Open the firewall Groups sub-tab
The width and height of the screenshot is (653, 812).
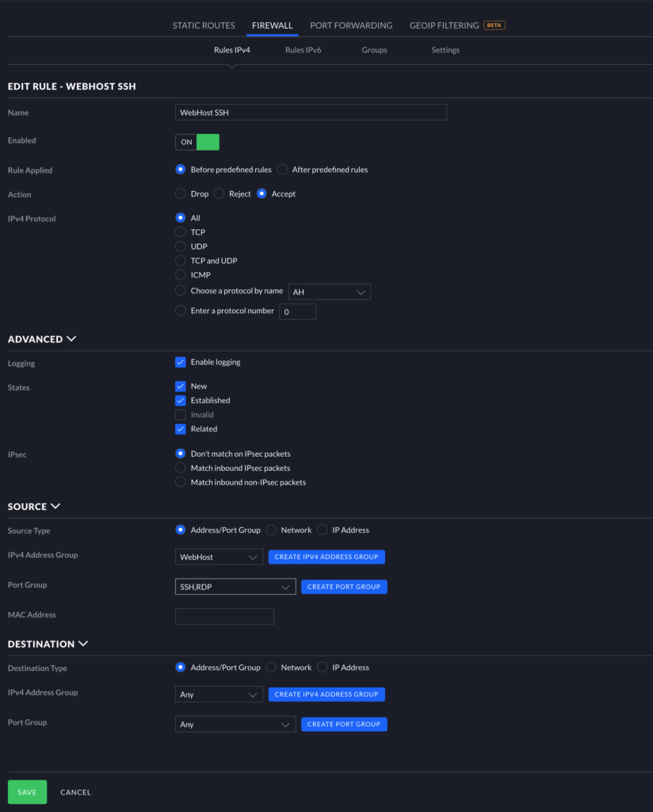click(374, 50)
